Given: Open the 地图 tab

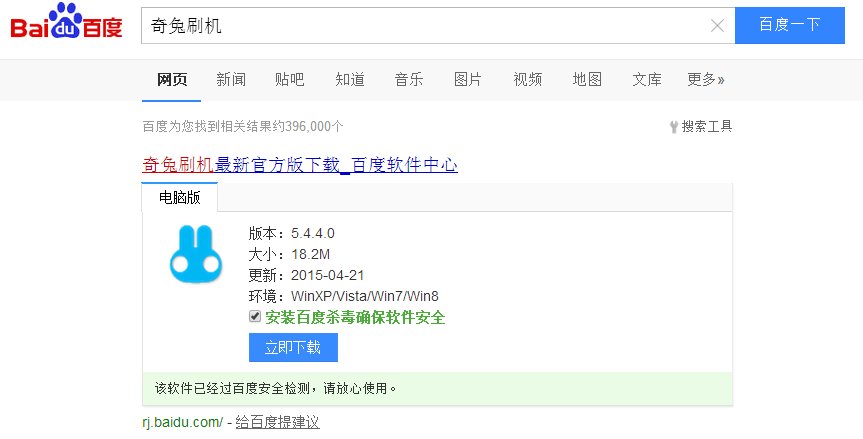Looking at the screenshot, I should point(587,80).
